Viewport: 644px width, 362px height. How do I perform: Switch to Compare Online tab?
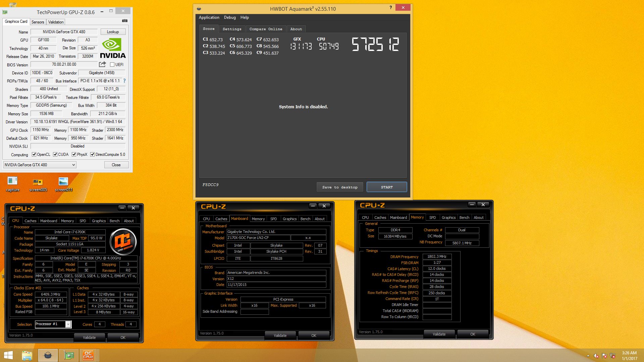click(x=266, y=29)
